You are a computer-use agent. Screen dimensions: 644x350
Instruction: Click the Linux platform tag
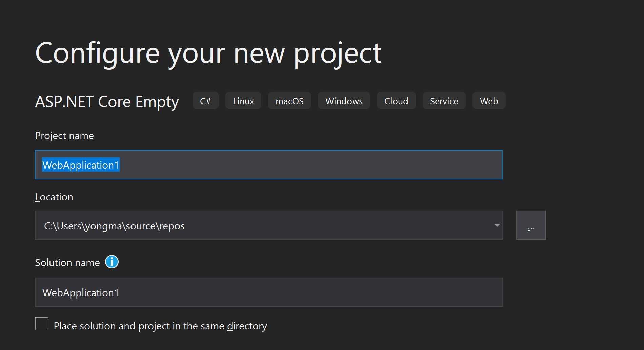coord(243,101)
